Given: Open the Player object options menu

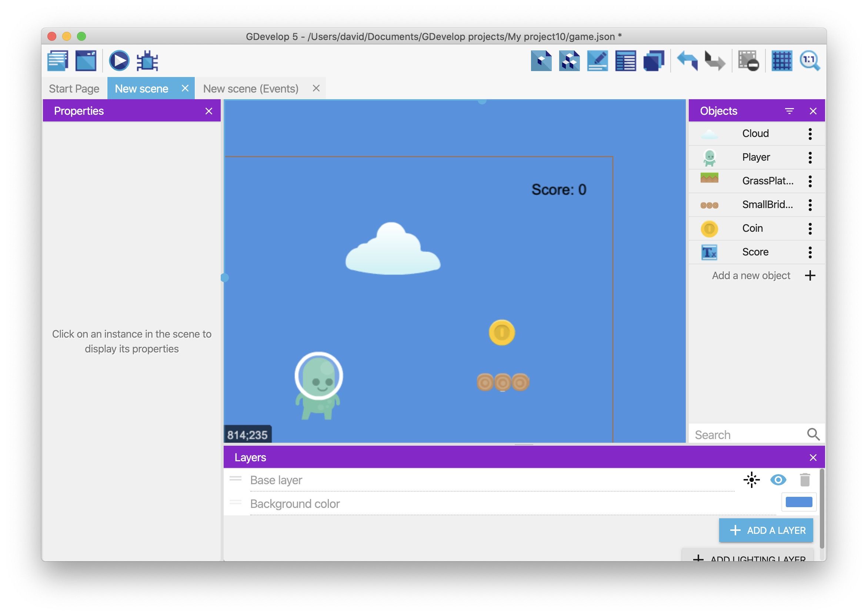Looking at the screenshot, I should pos(810,157).
